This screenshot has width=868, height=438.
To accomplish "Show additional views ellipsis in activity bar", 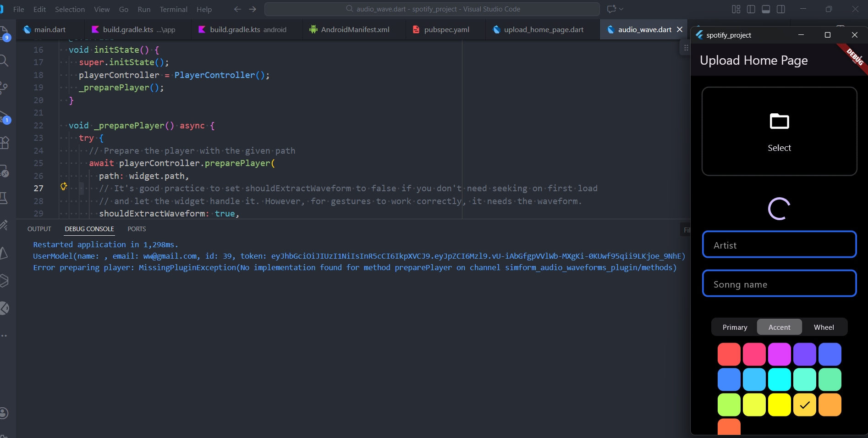I will coord(4,336).
